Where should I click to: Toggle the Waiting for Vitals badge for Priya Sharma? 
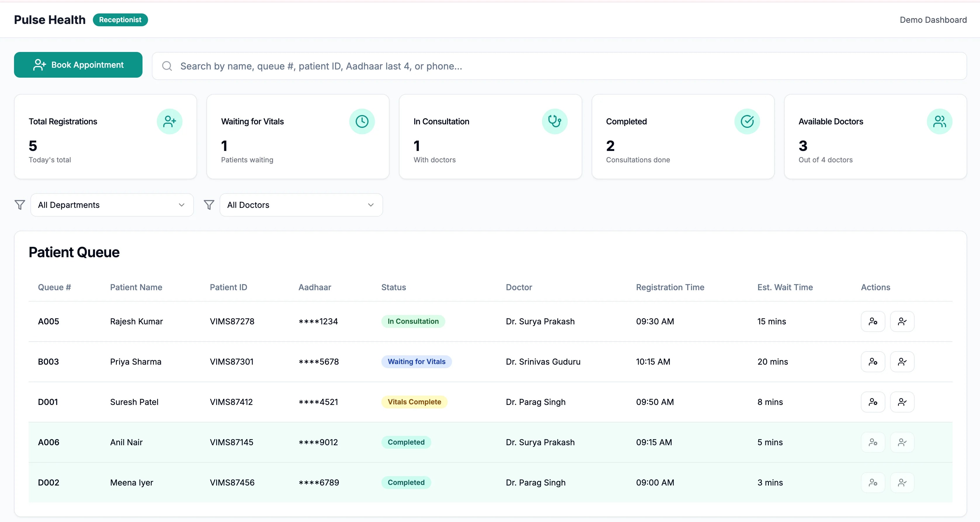(x=416, y=361)
